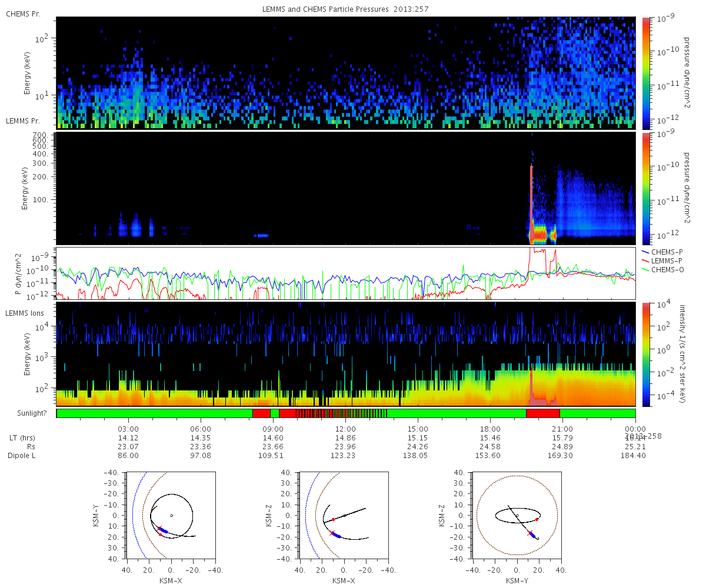Click the top CHEMS pressure color bar
Viewport: 706px width, 588px height.
coord(645,73)
